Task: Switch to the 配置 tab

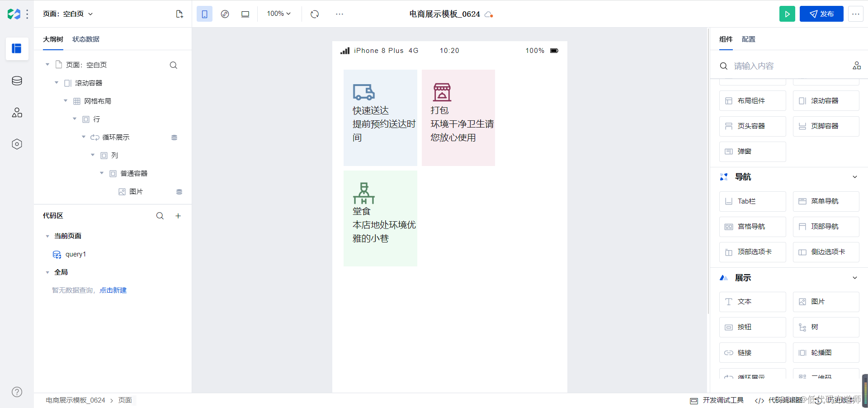Action: point(749,39)
